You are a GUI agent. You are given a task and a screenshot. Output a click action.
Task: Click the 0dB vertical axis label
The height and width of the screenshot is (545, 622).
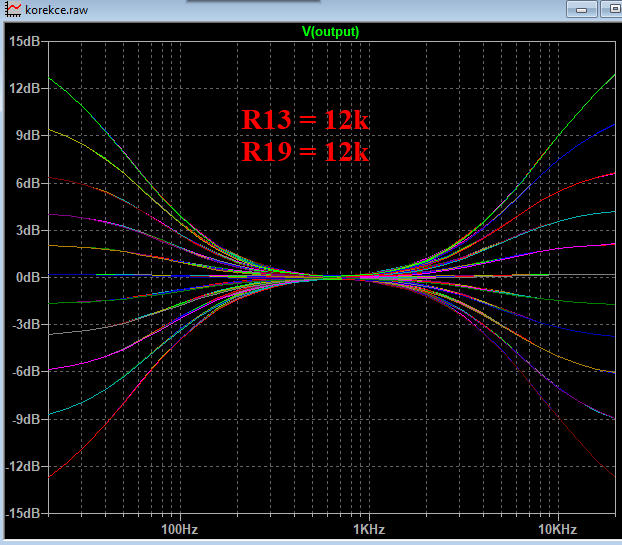[x=27, y=277]
